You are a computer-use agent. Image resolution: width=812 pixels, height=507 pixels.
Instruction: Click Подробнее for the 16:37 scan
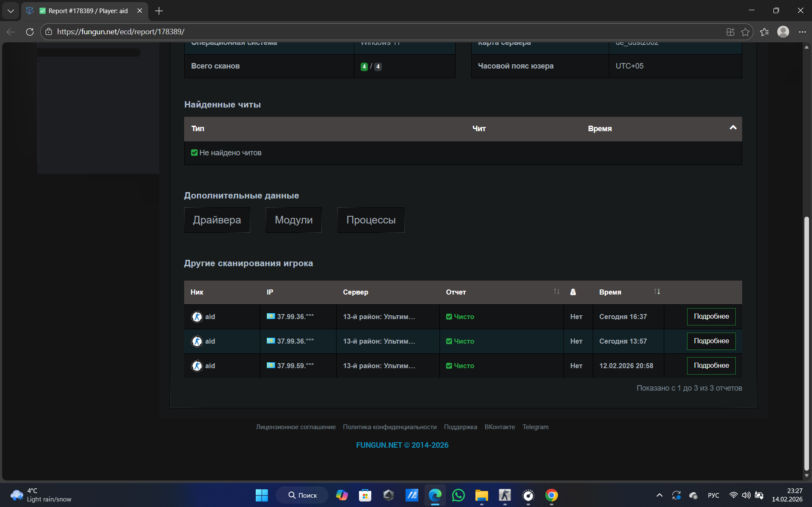click(x=711, y=317)
